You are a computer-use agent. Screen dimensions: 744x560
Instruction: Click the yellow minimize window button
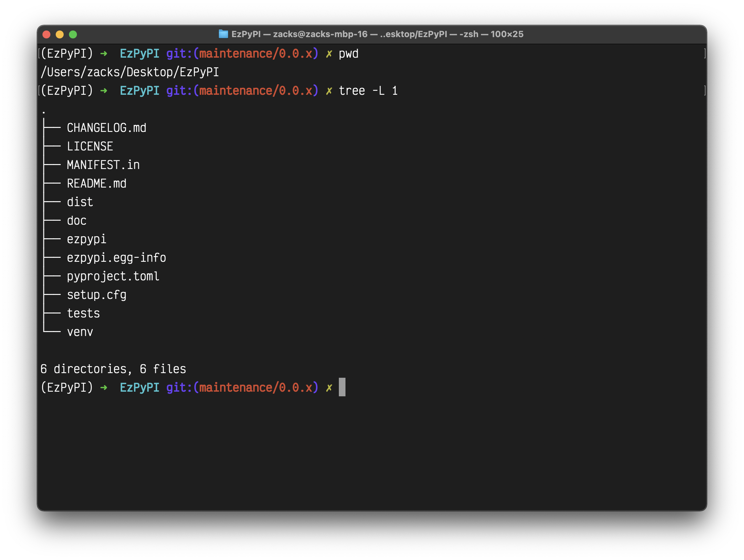[60, 34]
